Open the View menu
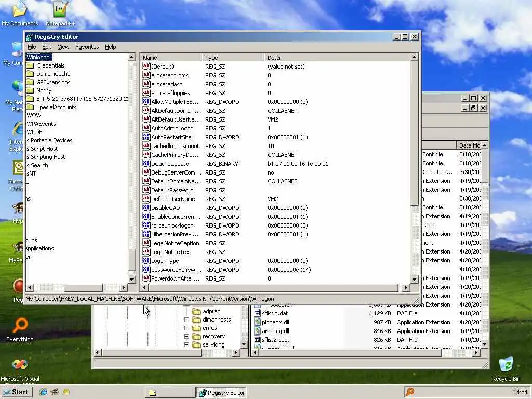Screen dimensions: 532x399 tap(63, 47)
